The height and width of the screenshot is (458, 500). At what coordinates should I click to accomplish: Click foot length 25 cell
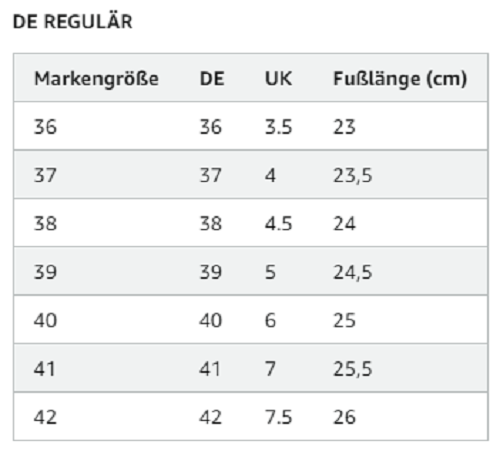344,320
